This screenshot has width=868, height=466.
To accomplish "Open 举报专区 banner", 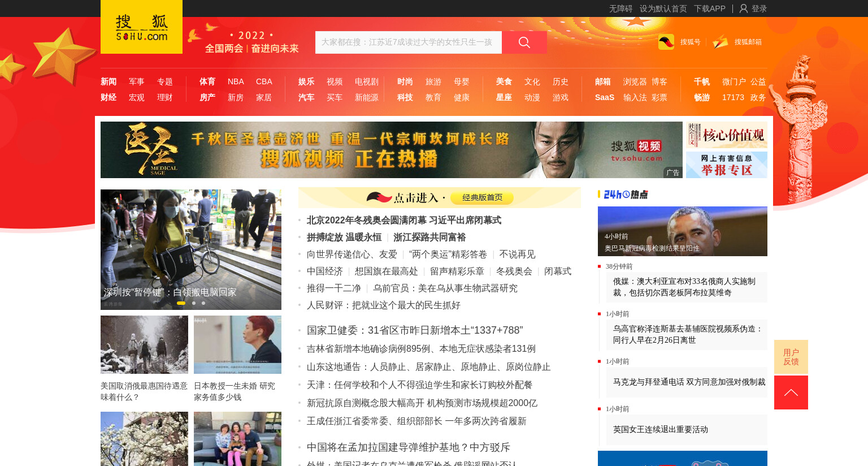I will (x=727, y=165).
